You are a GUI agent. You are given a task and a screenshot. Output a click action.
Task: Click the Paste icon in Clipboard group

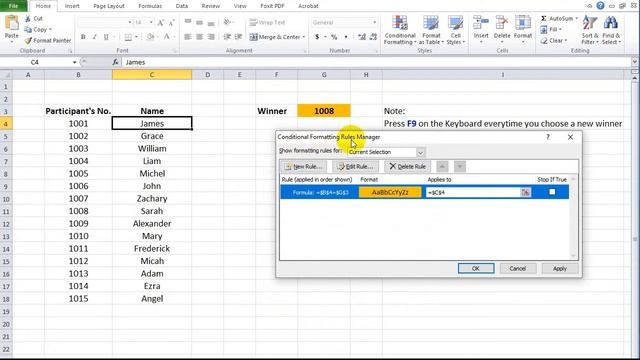(x=11, y=23)
